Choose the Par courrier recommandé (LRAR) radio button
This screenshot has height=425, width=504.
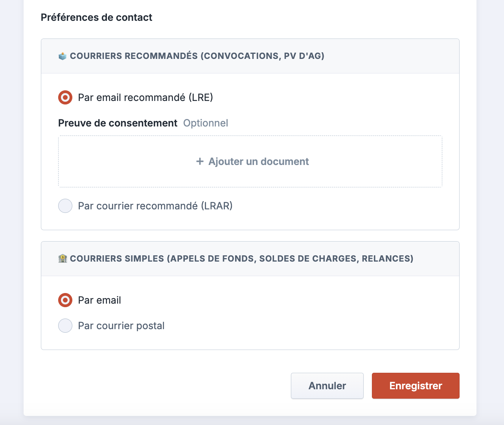(65, 206)
